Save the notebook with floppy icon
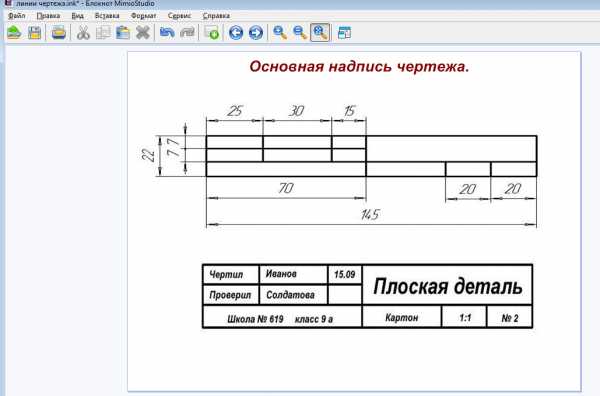 pos(34,33)
